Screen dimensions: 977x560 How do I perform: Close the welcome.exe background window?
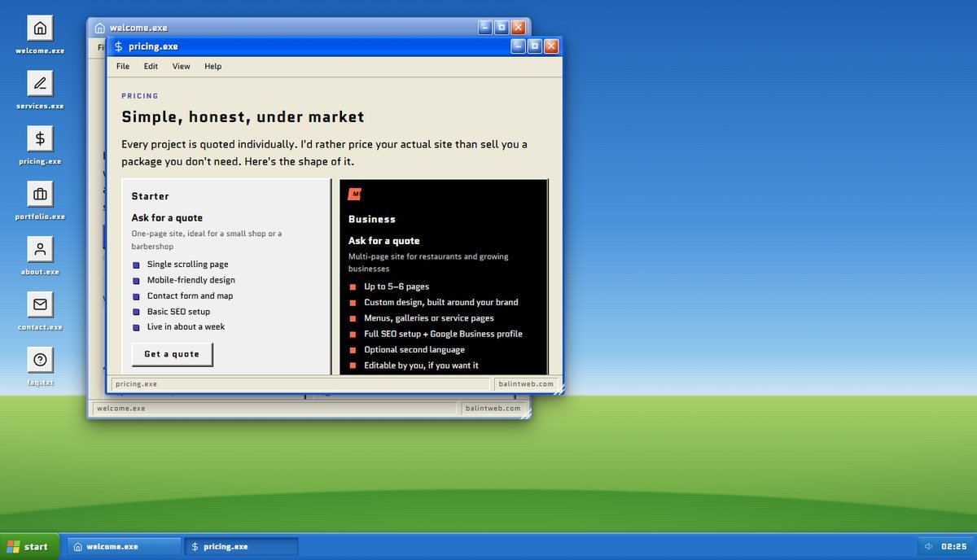click(x=518, y=28)
